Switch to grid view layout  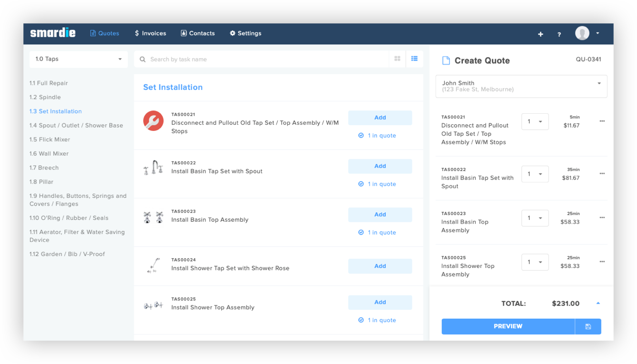pos(397,59)
